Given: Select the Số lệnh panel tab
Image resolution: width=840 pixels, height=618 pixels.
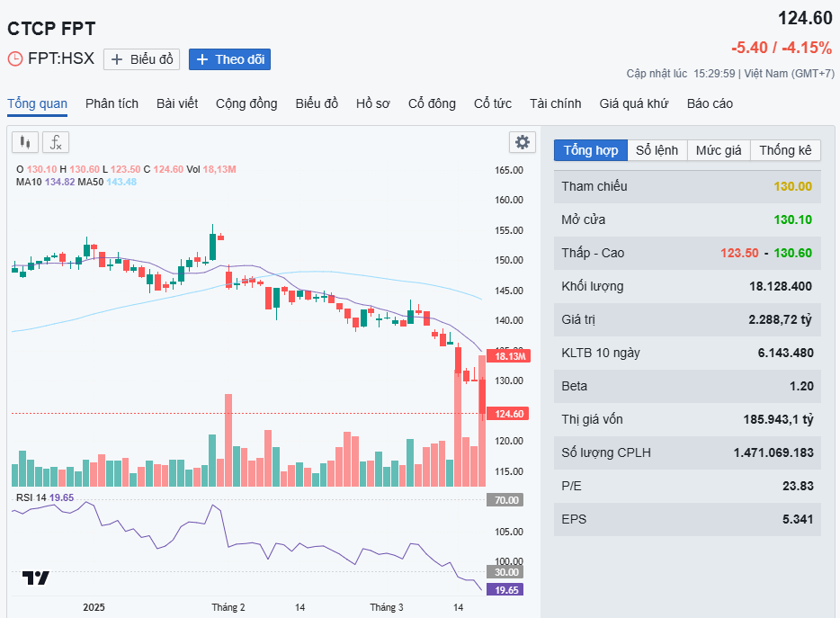Looking at the screenshot, I should [657, 150].
